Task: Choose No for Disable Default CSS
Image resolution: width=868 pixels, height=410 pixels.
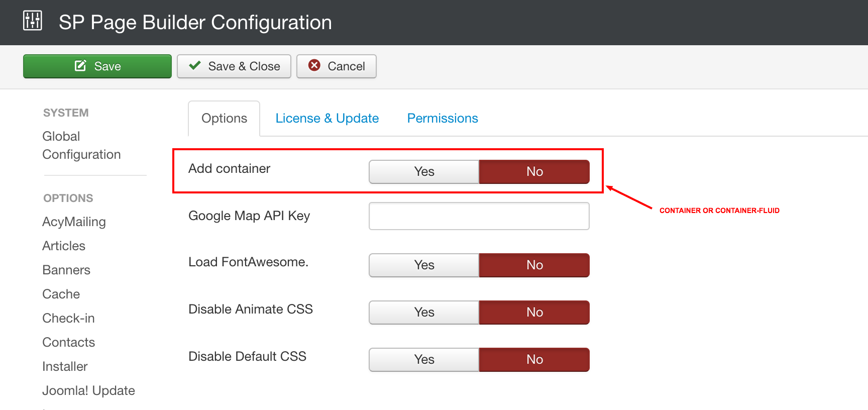Action: pos(534,360)
